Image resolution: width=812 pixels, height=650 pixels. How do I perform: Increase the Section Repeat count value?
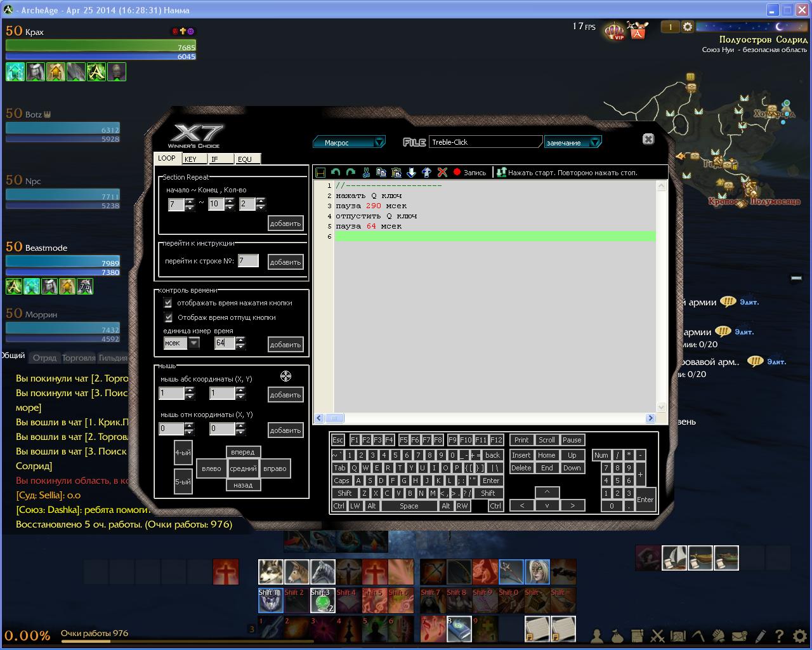[x=261, y=201]
